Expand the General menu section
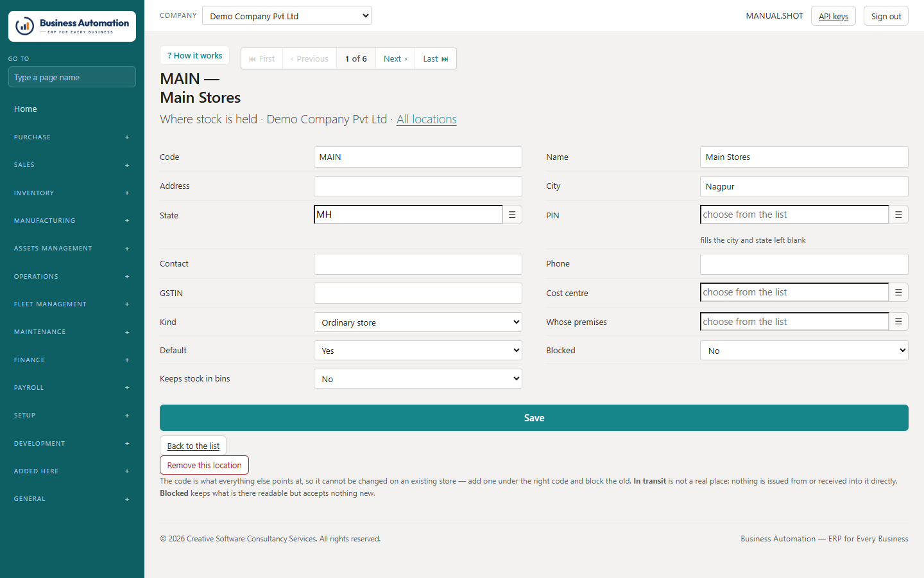Screen dimensions: 924x578 point(72,499)
